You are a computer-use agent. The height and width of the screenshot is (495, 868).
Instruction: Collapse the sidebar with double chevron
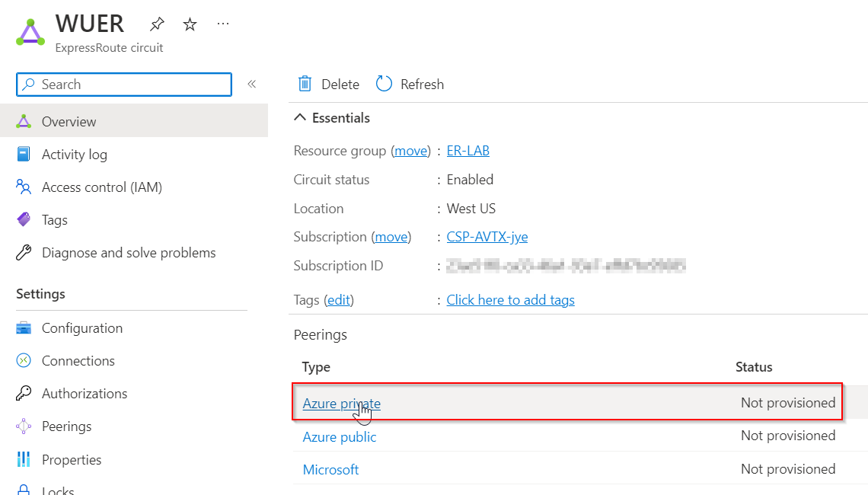click(x=252, y=85)
